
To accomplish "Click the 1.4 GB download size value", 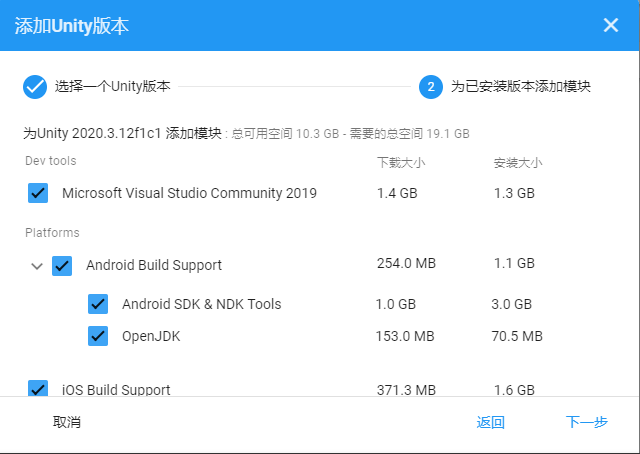I will point(397,193).
